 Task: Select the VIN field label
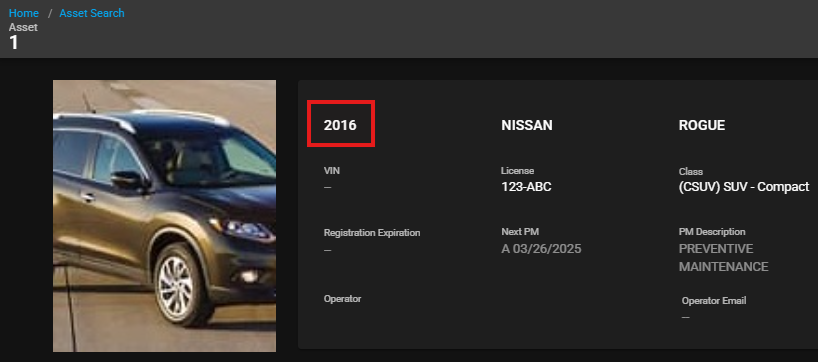click(332, 171)
